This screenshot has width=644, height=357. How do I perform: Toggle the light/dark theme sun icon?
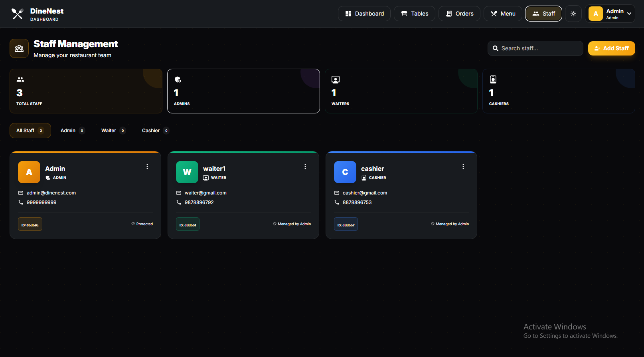pos(573,14)
